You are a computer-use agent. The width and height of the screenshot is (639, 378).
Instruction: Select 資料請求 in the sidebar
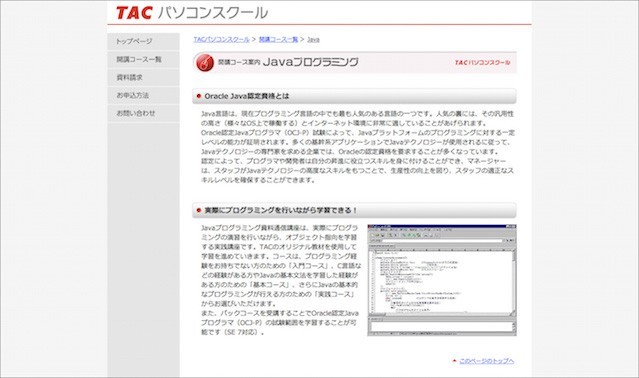pos(143,77)
